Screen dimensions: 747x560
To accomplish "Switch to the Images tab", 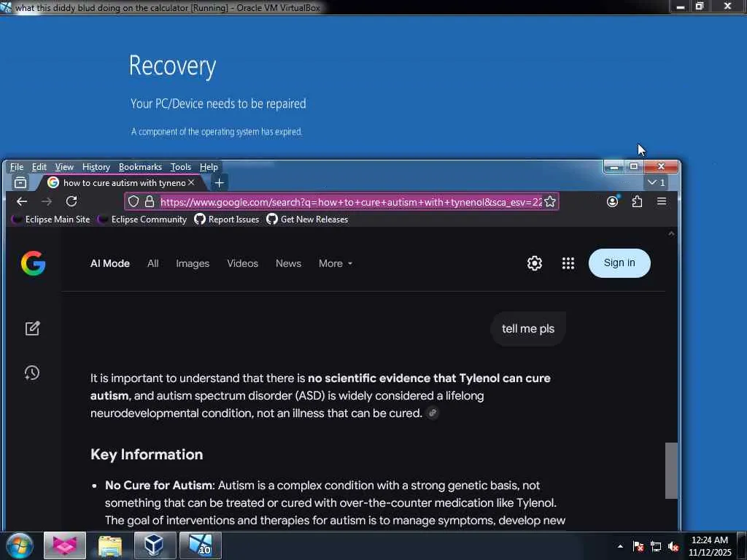I will (193, 263).
